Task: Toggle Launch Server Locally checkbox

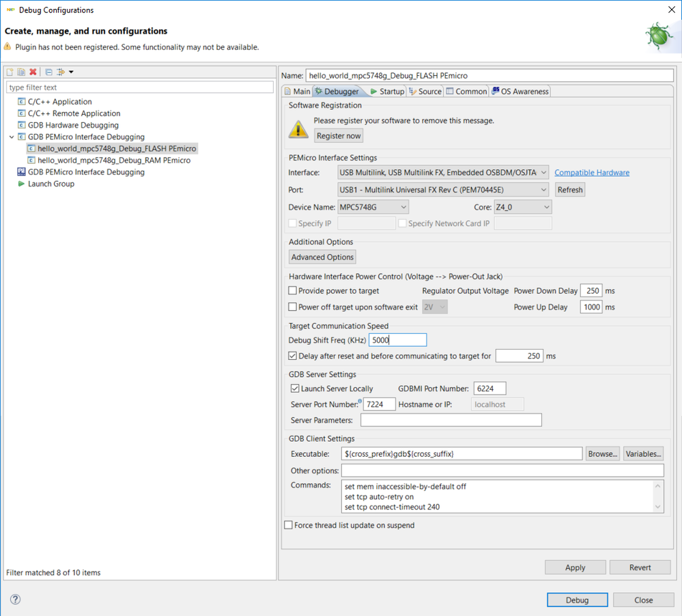Action: [295, 388]
